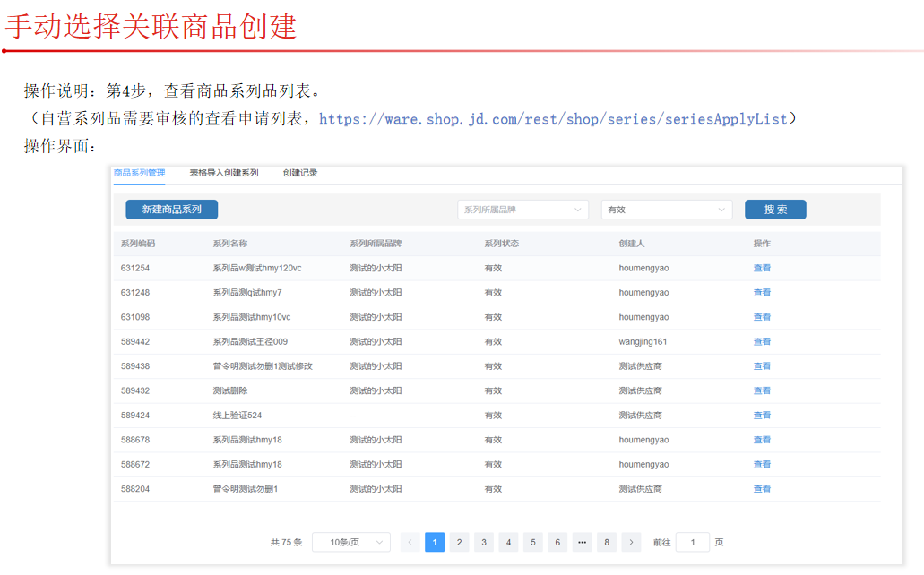
Task: Click the 新建商品系列 button
Action: click(x=171, y=210)
